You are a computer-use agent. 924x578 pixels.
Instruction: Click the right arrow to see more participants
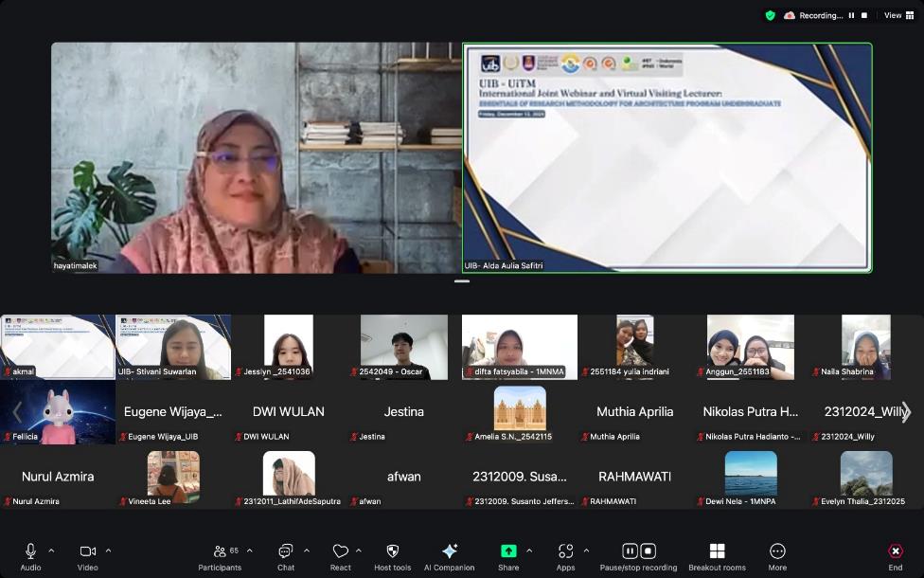click(x=908, y=411)
